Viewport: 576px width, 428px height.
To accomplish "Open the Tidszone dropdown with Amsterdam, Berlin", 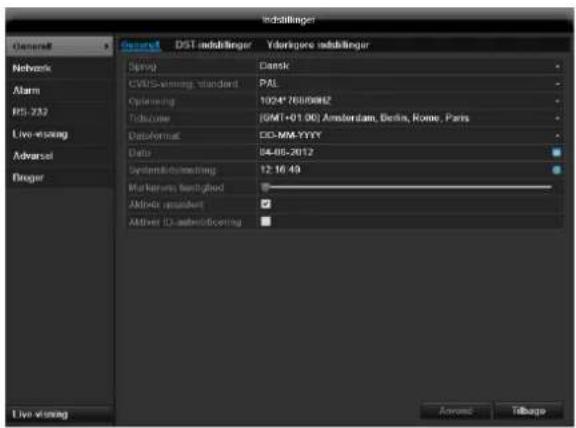I will pos(410,118).
